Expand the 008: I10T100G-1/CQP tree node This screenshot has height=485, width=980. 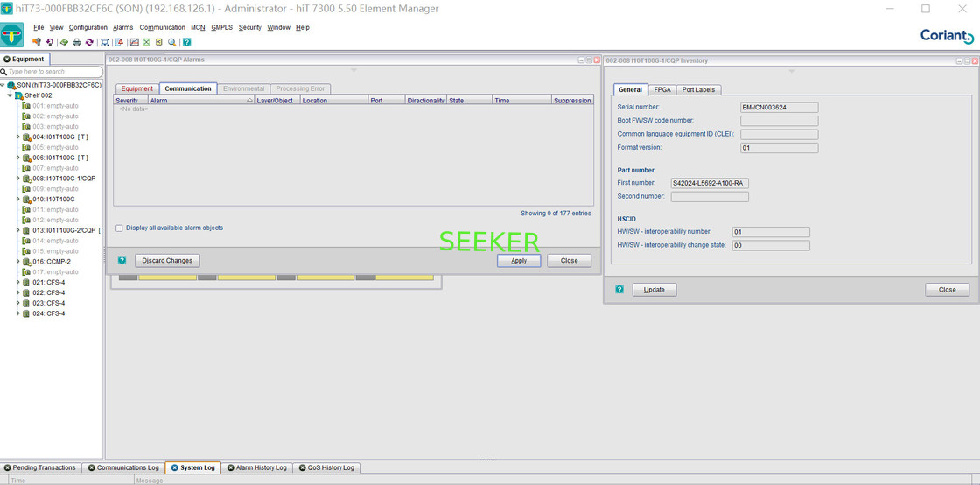click(x=17, y=179)
